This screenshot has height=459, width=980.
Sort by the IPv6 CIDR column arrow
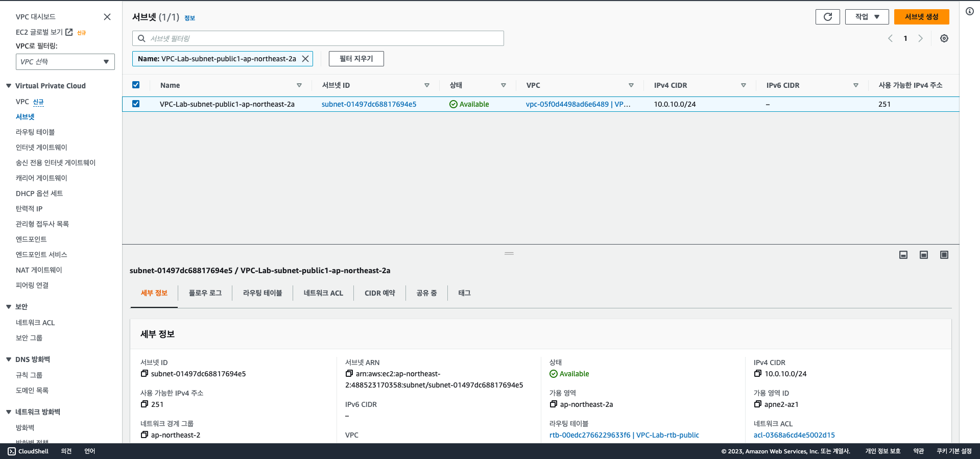point(856,85)
